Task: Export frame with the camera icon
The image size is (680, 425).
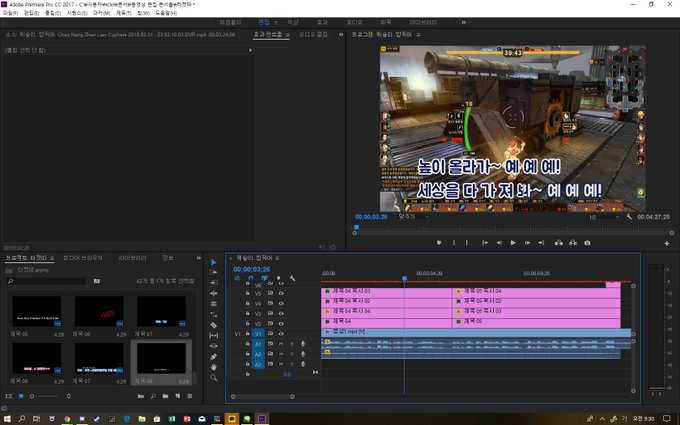Action: coord(587,243)
